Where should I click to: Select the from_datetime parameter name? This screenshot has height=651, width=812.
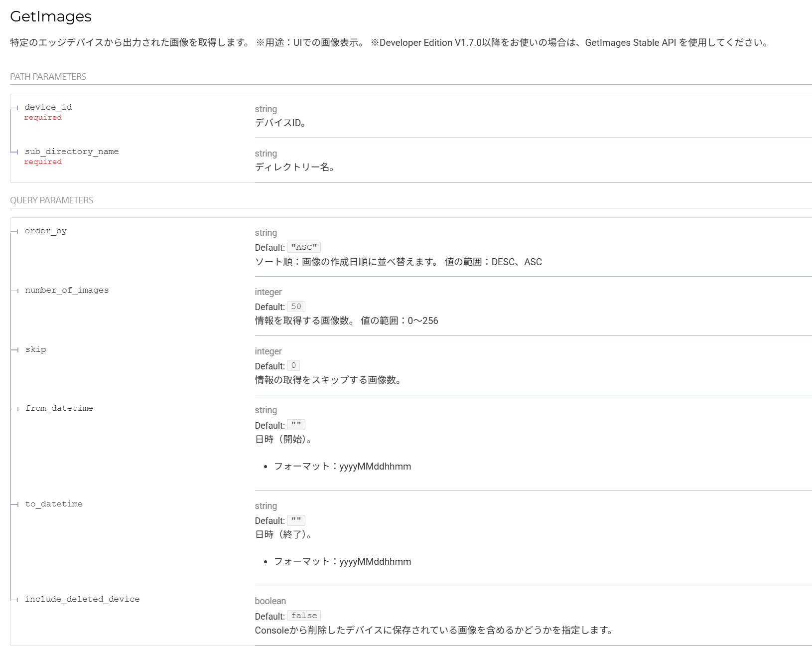(x=59, y=408)
